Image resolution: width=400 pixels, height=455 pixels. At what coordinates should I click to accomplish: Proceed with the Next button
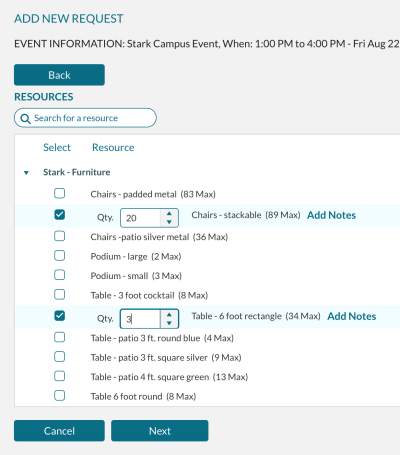[x=160, y=431]
